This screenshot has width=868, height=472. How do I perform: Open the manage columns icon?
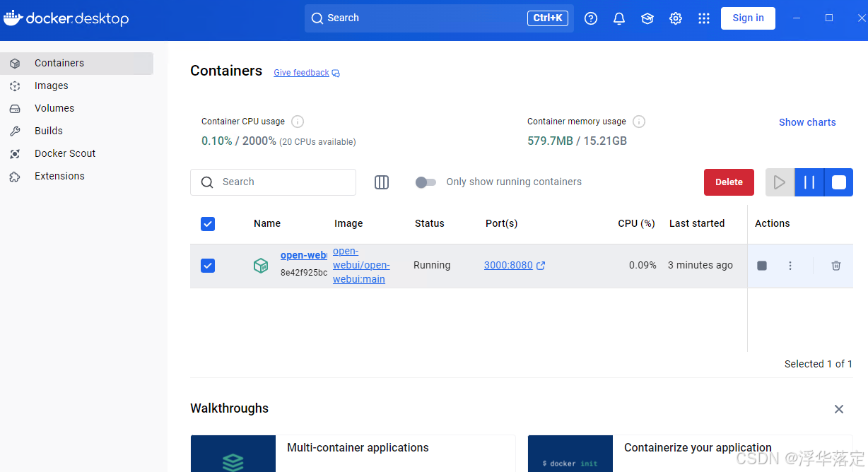[x=382, y=182]
